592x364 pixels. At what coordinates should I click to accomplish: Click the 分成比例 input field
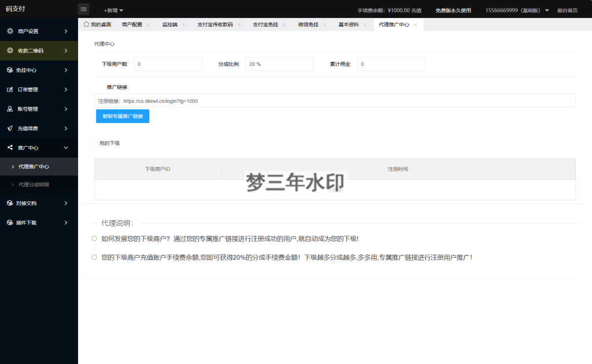[x=279, y=64]
